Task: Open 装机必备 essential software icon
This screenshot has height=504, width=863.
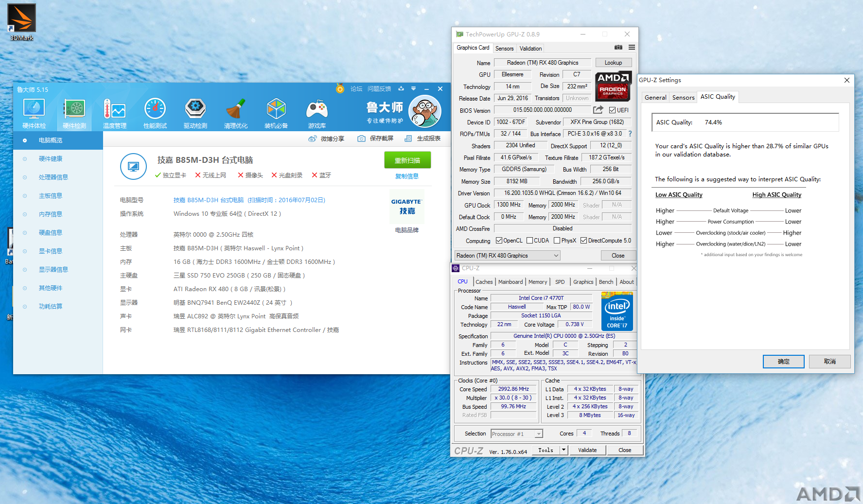Action: click(x=276, y=113)
